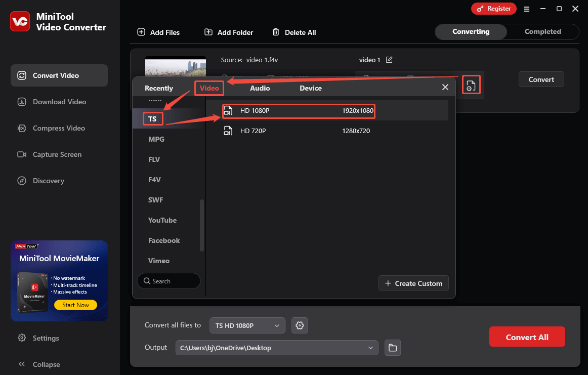Viewport: 588px width, 375px height.
Task: Click the red Convert All button
Action: tap(527, 337)
